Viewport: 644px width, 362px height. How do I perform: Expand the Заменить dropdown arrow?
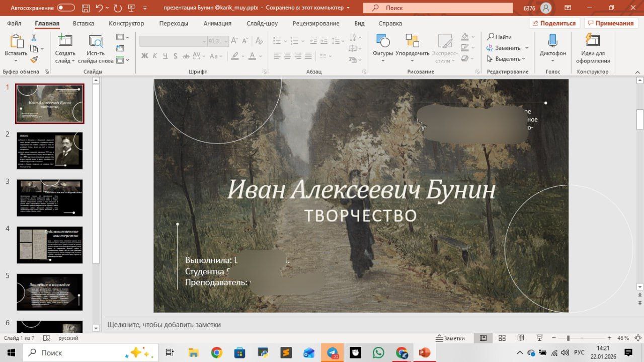click(527, 48)
